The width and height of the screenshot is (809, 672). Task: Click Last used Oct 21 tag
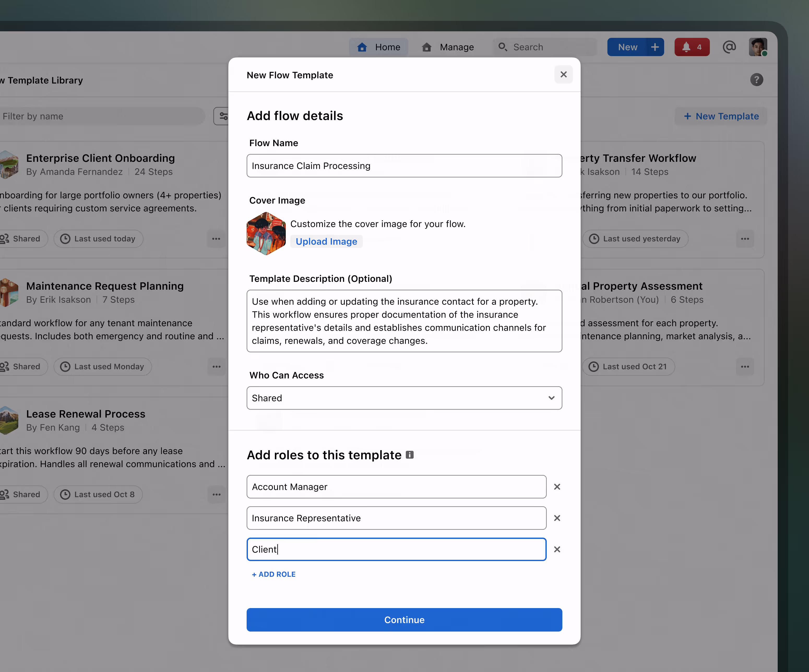coord(628,366)
